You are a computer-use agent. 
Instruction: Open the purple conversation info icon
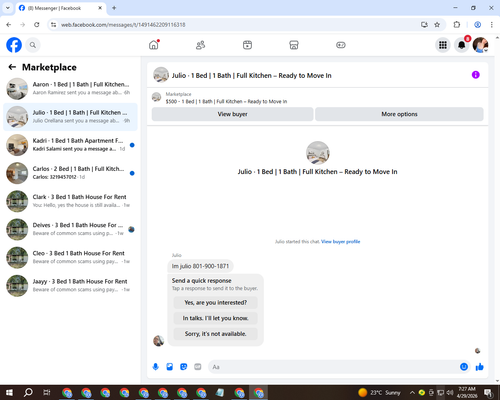[475, 75]
